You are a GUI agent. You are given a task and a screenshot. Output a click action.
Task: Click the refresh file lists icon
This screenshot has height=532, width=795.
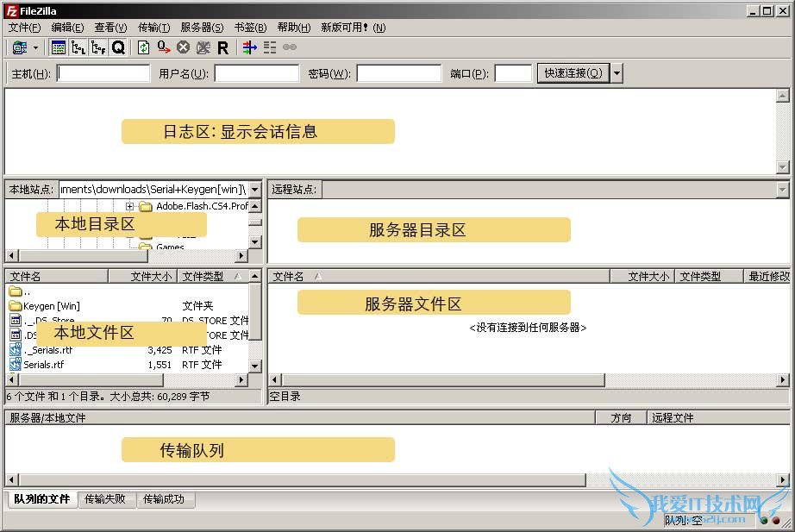(143, 47)
